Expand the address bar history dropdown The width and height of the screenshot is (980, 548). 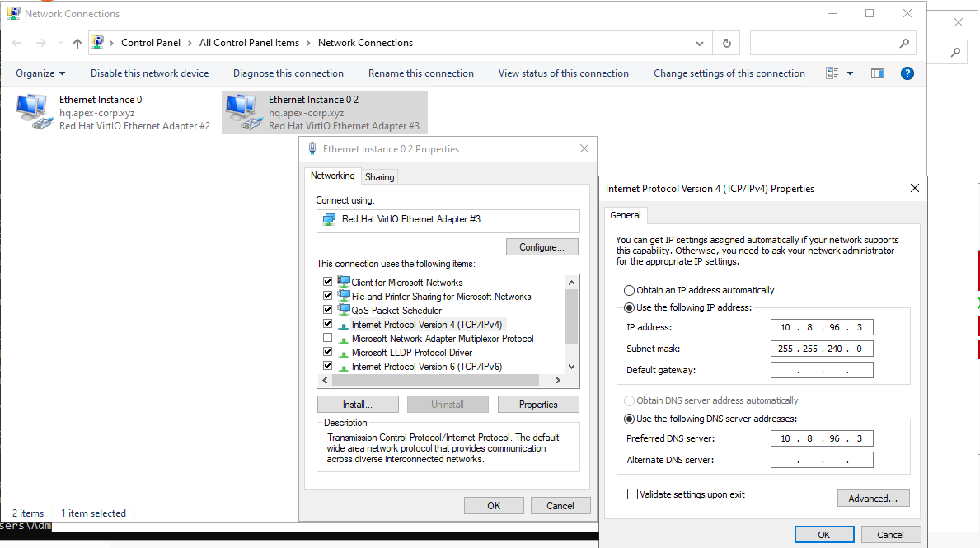click(x=700, y=43)
